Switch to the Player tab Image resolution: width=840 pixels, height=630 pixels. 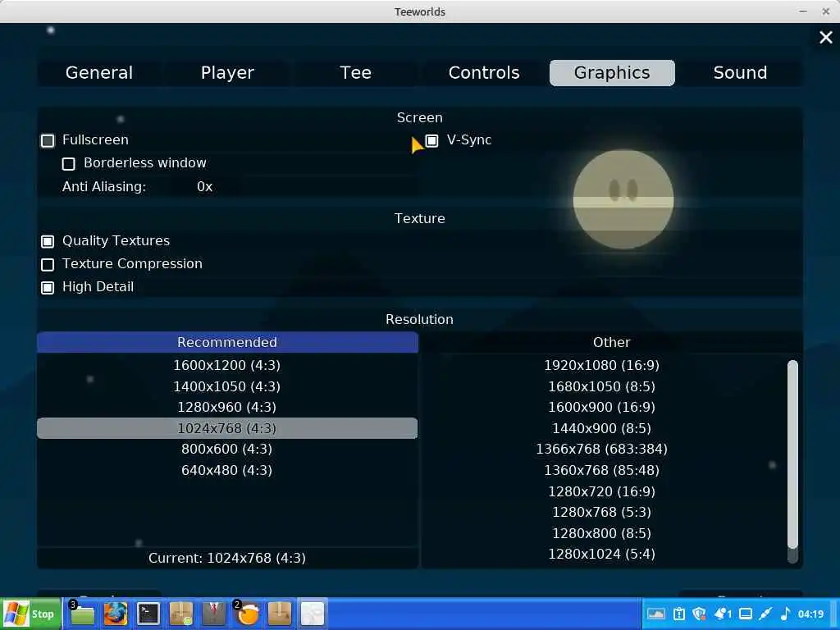[227, 73]
